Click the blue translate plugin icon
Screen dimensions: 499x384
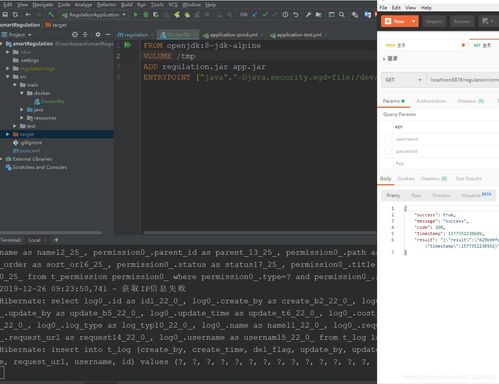point(368,15)
